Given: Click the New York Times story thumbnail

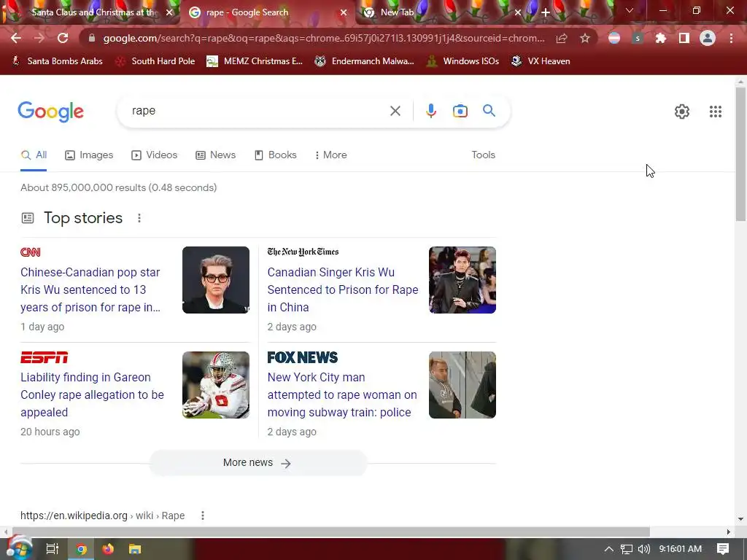Looking at the screenshot, I should [462, 280].
